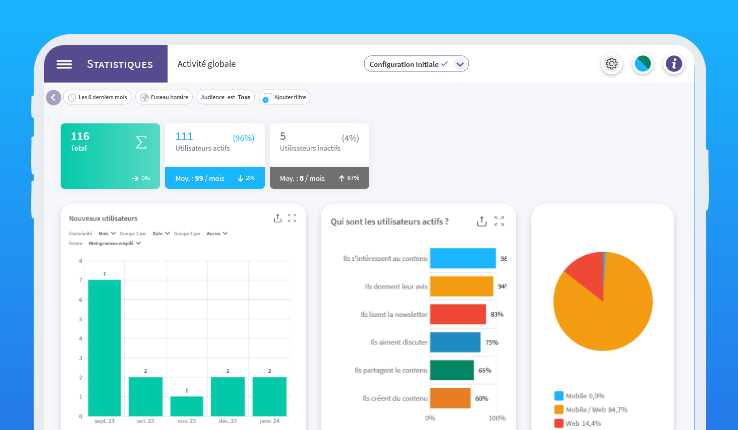Open the Groupe 1 par Date dropdown
This screenshot has height=430, width=738.
pos(161,233)
